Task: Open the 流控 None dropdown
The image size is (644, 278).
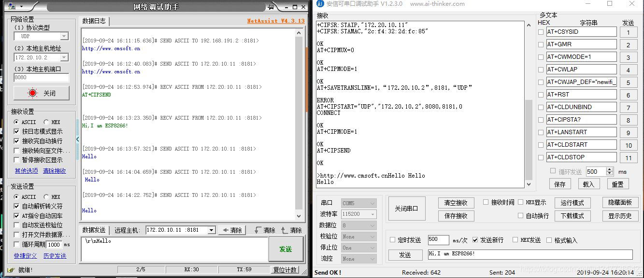Action: 358,259
